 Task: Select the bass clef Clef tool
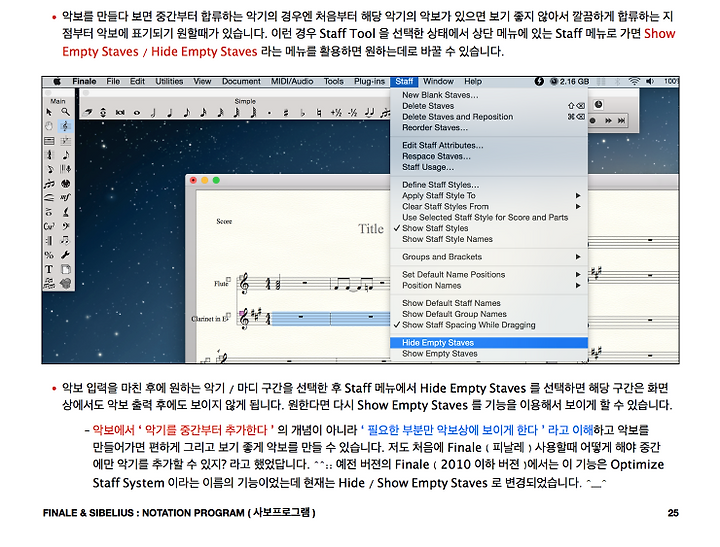(x=66, y=226)
